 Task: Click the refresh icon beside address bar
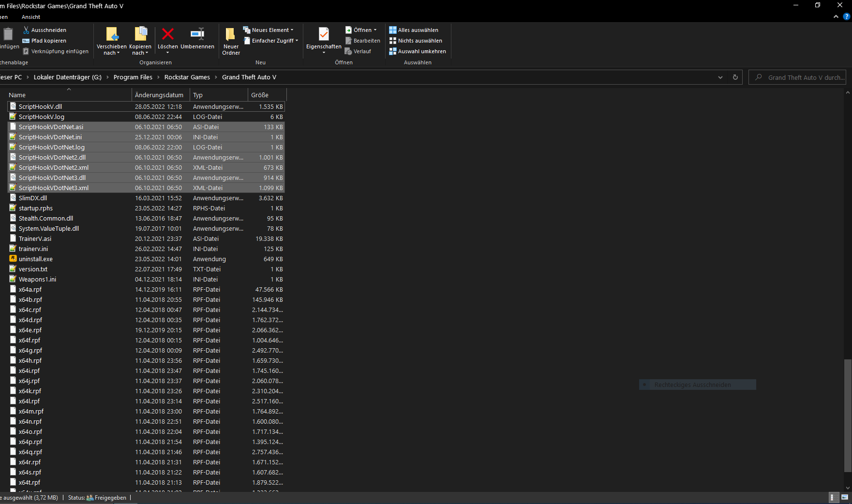click(x=735, y=77)
